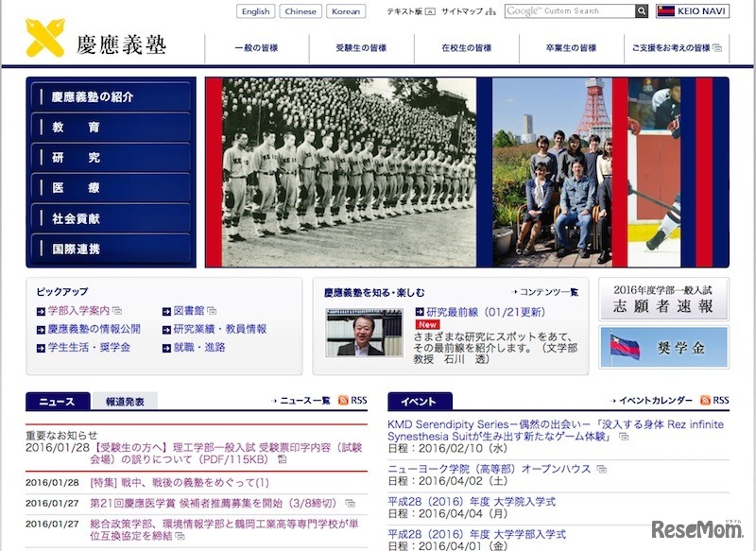Click the English language button
The image size is (756, 551).
tap(254, 11)
